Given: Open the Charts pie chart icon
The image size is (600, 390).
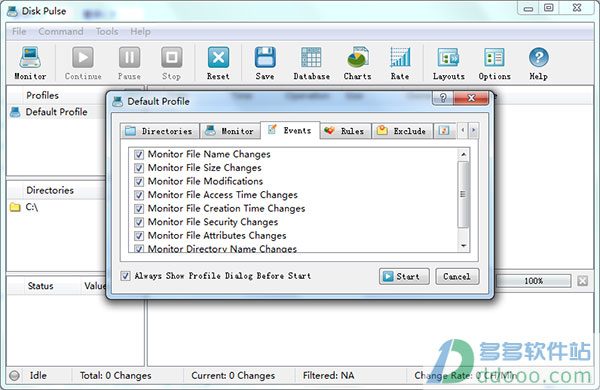Looking at the screenshot, I should tap(358, 57).
